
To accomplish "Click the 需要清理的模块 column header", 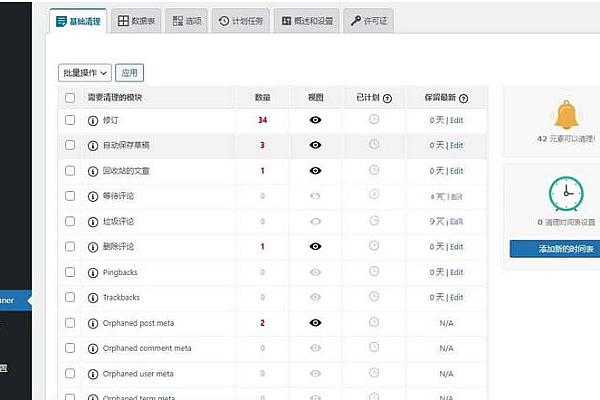I will click(115, 98).
